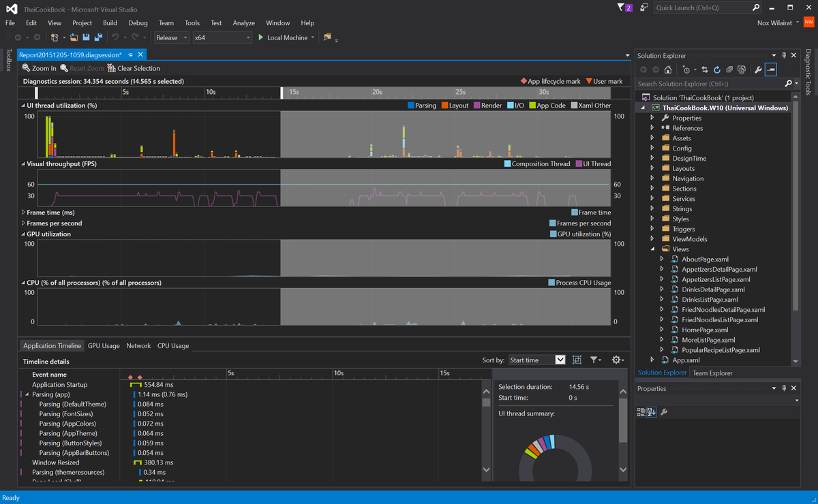Collapse the Parsing (app) event row
The height and width of the screenshot is (504, 818).
point(27,394)
